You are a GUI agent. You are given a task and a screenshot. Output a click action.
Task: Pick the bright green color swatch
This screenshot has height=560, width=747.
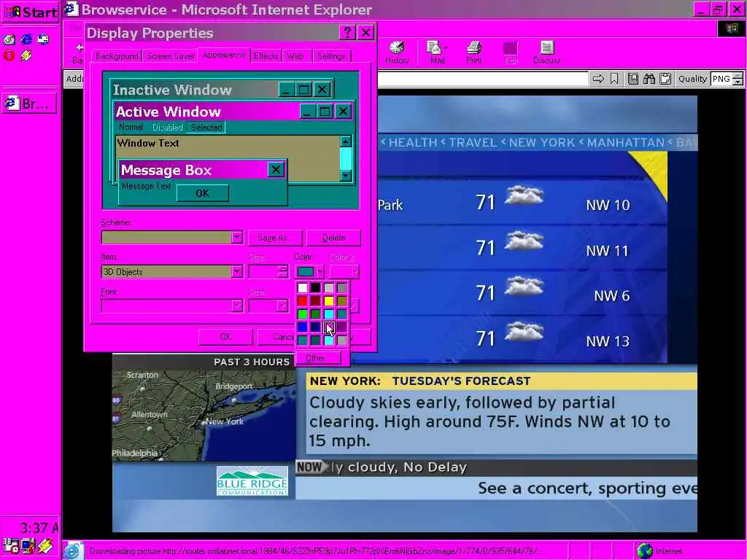303,314
